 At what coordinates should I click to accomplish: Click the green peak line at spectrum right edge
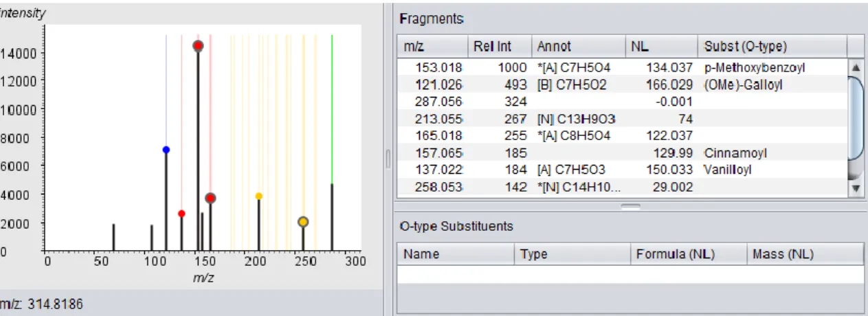pos(332,110)
